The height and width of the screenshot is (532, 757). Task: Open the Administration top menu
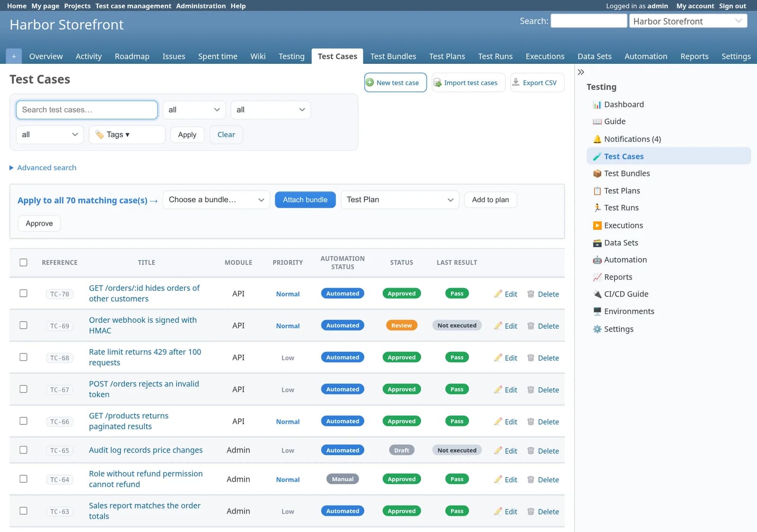201,6
